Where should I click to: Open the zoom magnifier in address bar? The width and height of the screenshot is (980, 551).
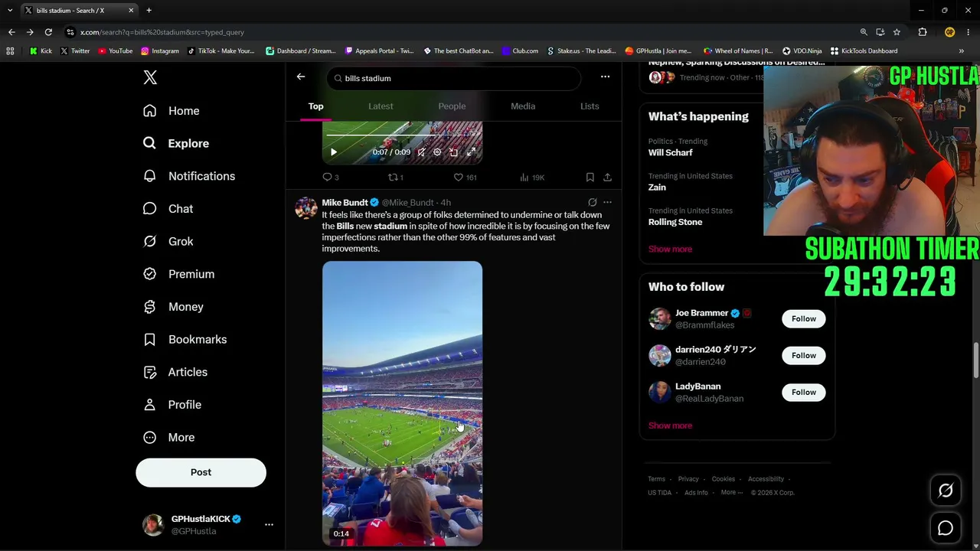click(864, 32)
